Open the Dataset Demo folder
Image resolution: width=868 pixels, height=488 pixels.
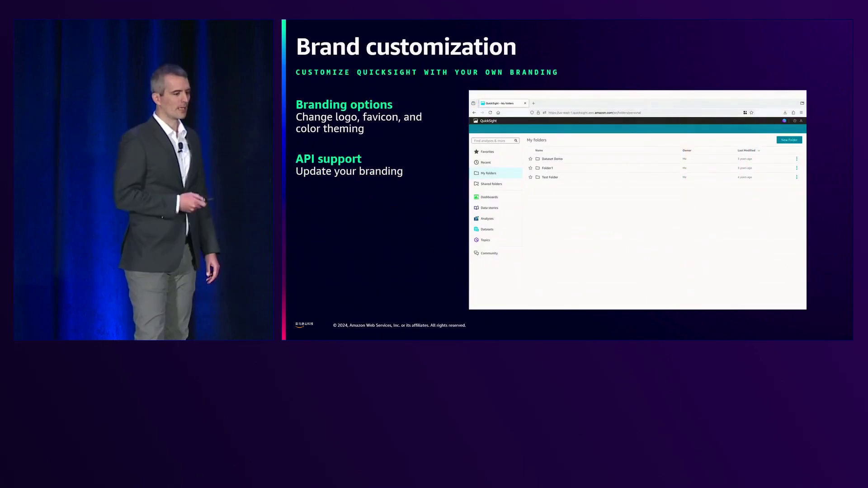552,159
